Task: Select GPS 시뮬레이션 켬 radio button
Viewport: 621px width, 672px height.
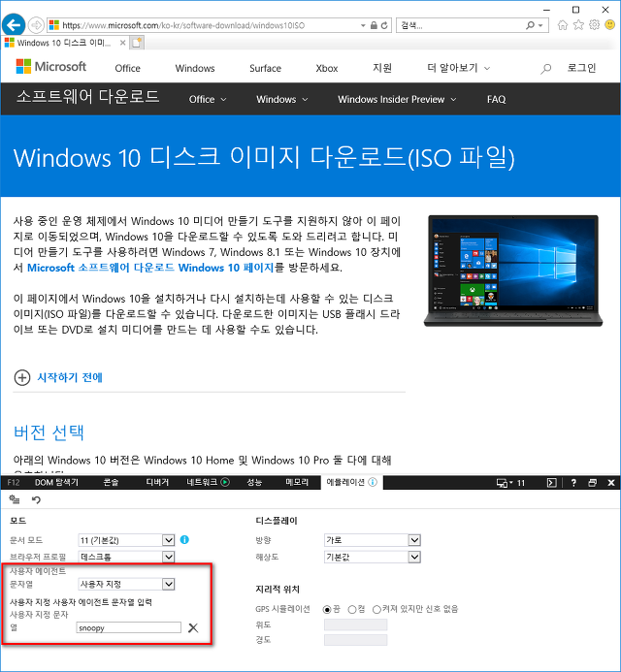Action: pyautogui.click(x=352, y=609)
